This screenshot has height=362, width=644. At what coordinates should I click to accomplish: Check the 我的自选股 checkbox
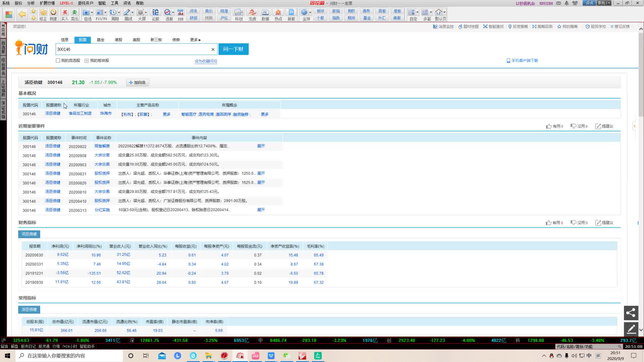tap(58, 61)
